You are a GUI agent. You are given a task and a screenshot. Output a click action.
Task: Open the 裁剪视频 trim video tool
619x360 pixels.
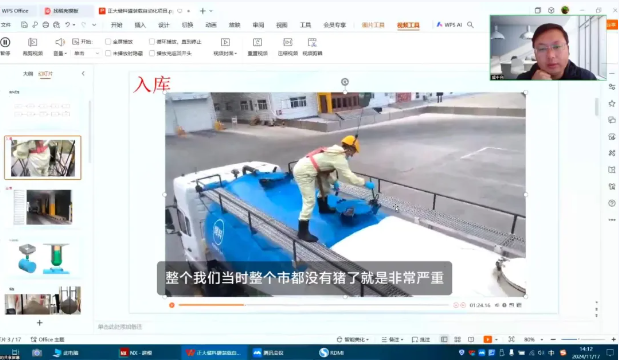(32, 46)
